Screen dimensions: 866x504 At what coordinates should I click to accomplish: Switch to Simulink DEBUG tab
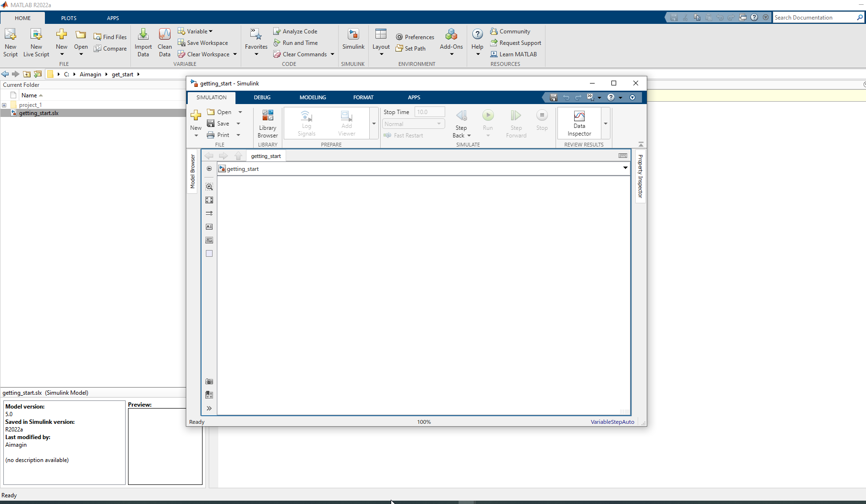tap(262, 97)
